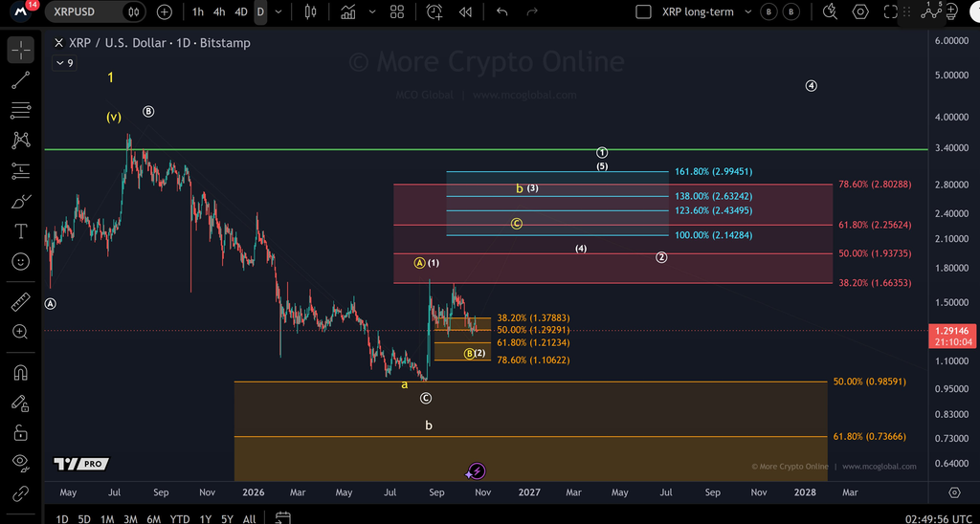Open the forecasting and measurement tools
Screen dimensions: 980x524
[x=21, y=170]
